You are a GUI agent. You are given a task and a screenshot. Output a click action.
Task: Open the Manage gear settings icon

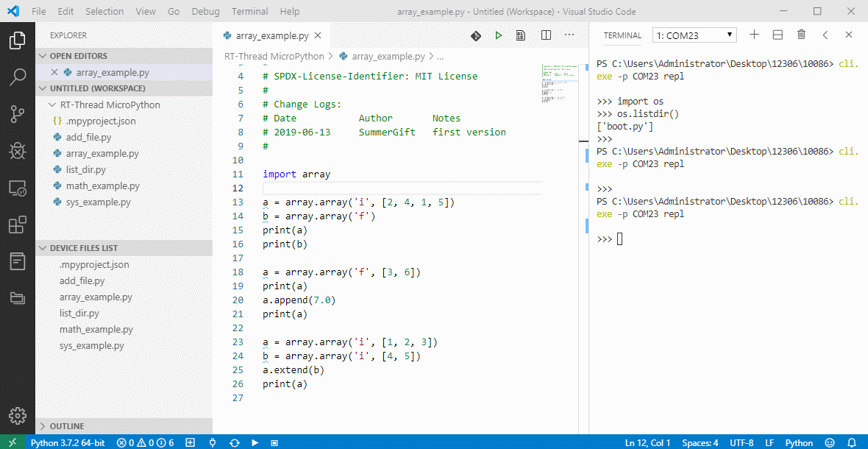click(x=18, y=415)
